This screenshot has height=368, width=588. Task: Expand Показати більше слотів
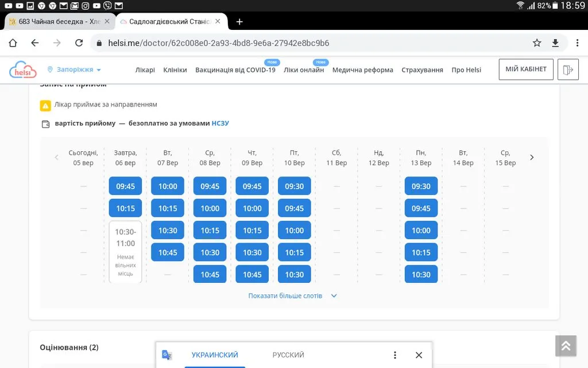[292, 296]
